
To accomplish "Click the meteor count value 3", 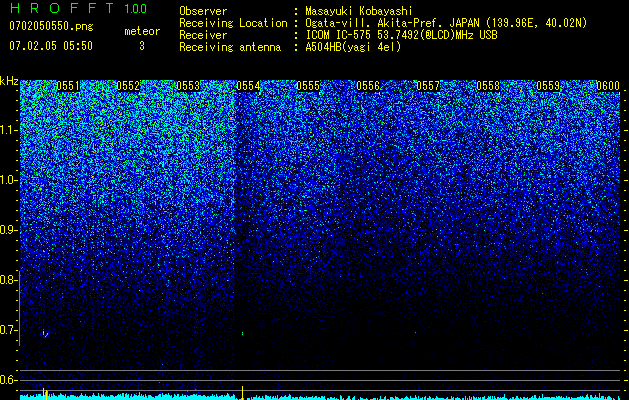I will pos(142,46).
